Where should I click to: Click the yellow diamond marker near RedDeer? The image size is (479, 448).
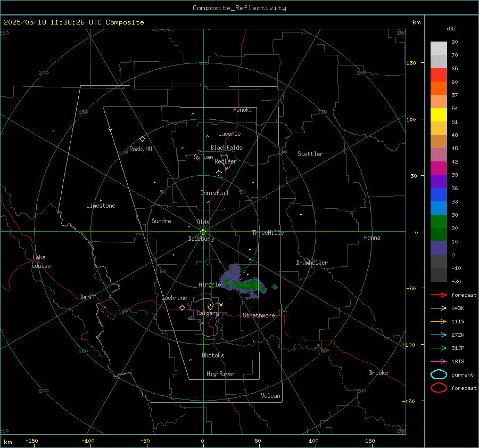click(x=219, y=173)
